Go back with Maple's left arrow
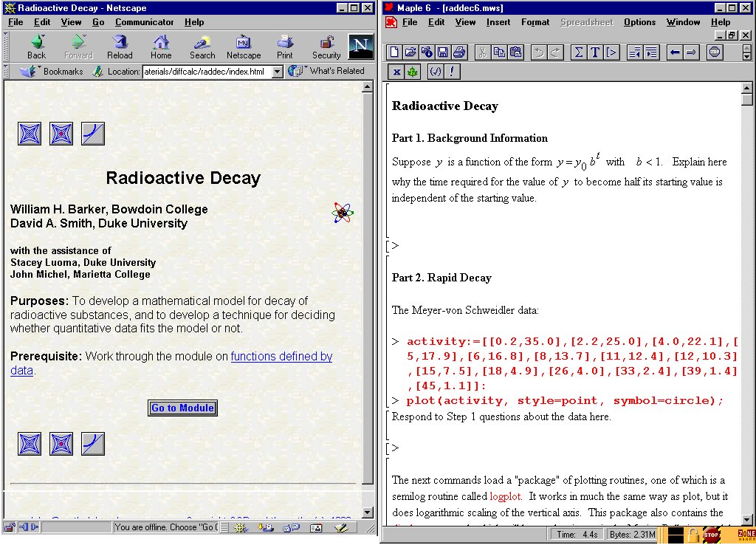The width and height of the screenshot is (756, 545). click(675, 52)
